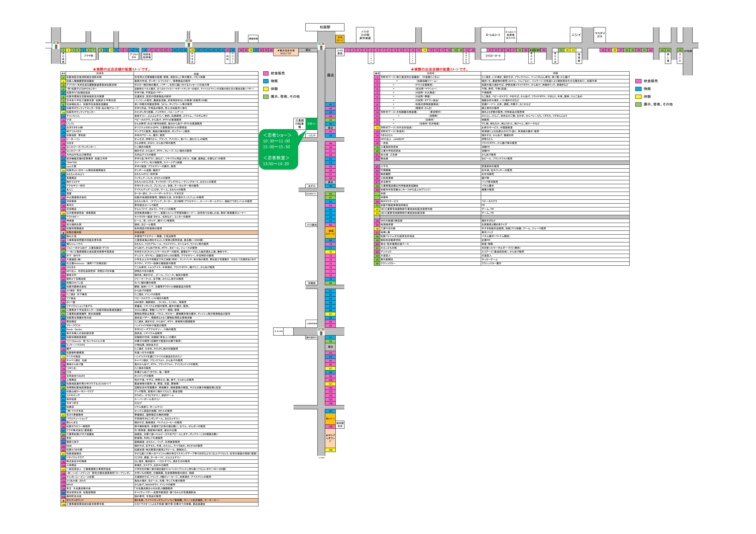Click the プラザ鈴 building label
756x534 pixels.
pyautogui.click(x=88, y=56)
